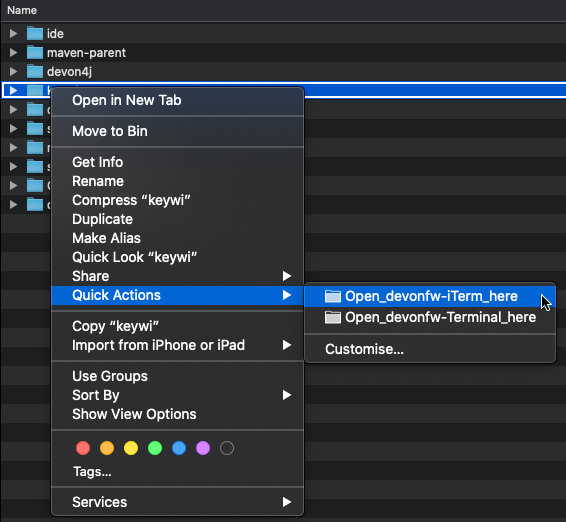Click the Open_devonfw-Terminal_here workflow icon
The width and height of the screenshot is (566, 522).
tap(332, 317)
